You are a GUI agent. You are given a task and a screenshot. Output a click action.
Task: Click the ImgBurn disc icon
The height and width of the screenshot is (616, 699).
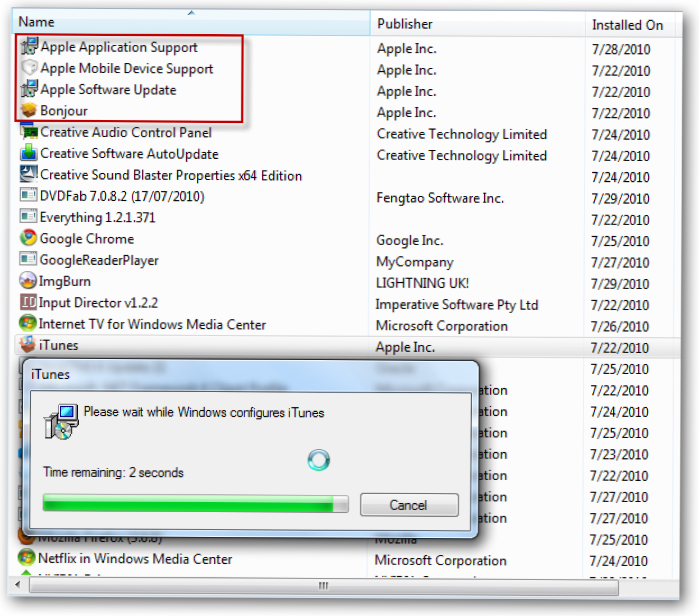28,281
